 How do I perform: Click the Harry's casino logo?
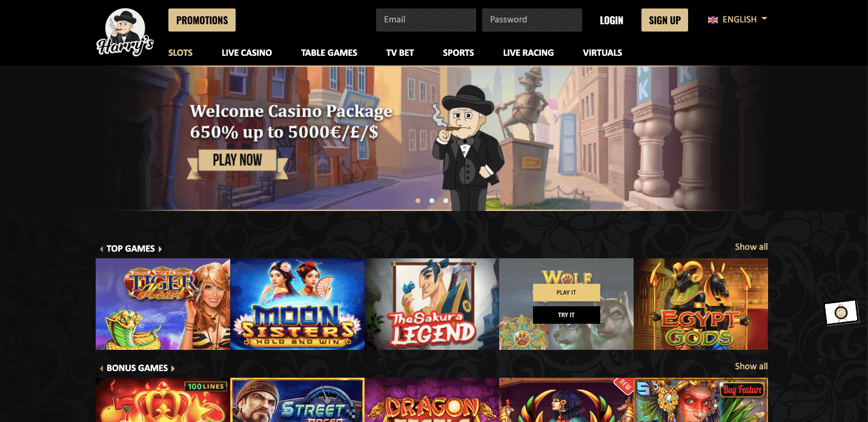click(x=125, y=33)
